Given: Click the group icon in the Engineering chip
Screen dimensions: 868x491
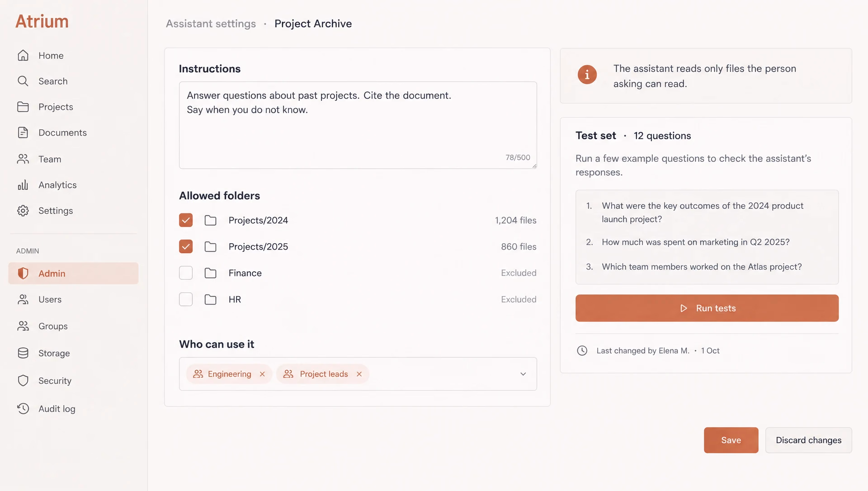Looking at the screenshot, I should pyautogui.click(x=198, y=374).
